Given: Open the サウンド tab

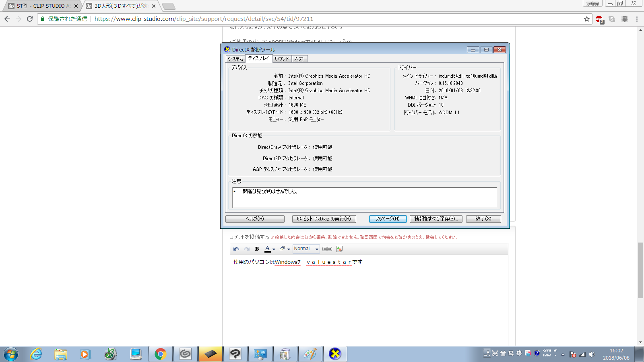Looking at the screenshot, I should [x=282, y=59].
